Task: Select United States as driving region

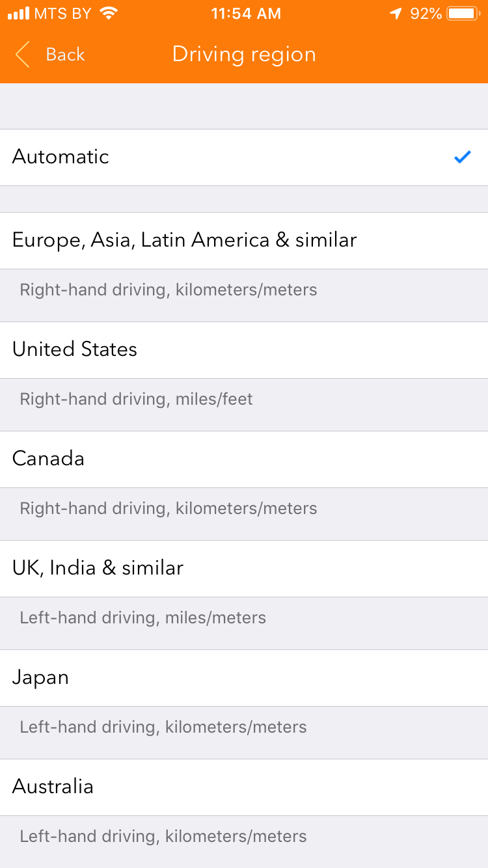Action: [x=244, y=350]
